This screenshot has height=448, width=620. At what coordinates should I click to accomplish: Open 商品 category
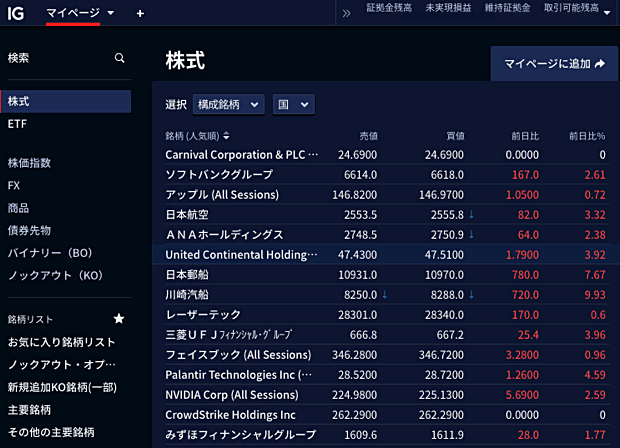click(x=18, y=208)
